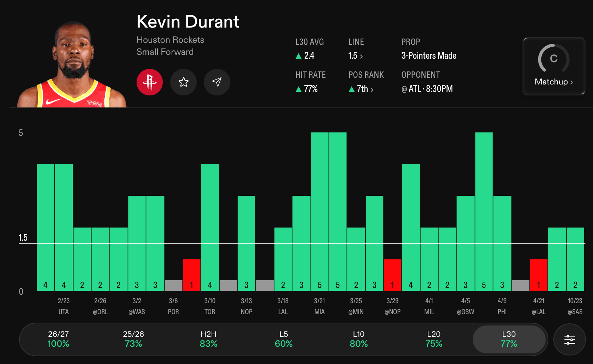Share the prop via paper plane icon
593x364 pixels.
(x=217, y=82)
